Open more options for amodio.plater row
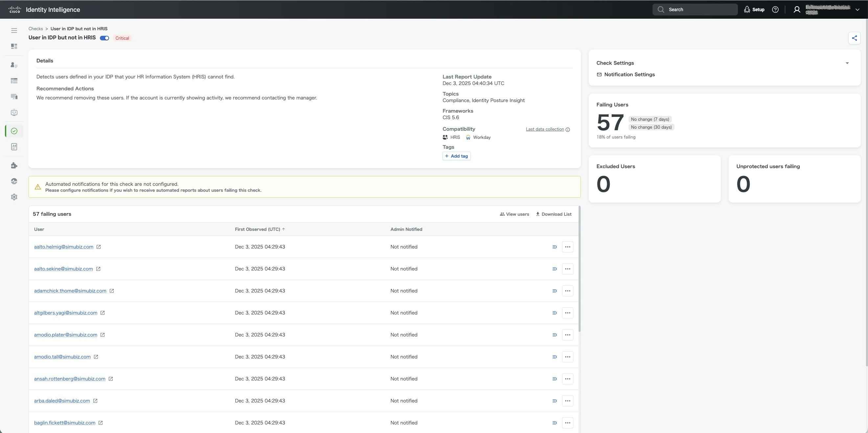The image size is (868, 433). tap(567, 335)
